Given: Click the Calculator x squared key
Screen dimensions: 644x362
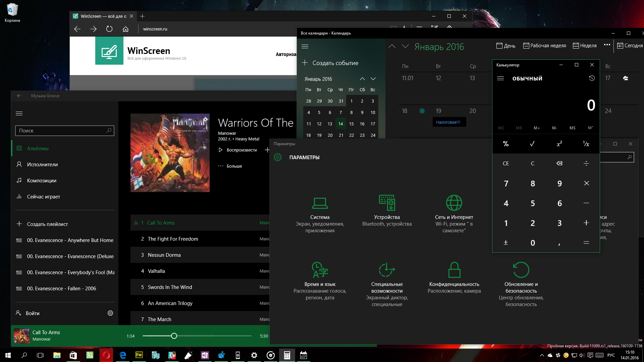Looking at the screenshot, I should point(559,144).
